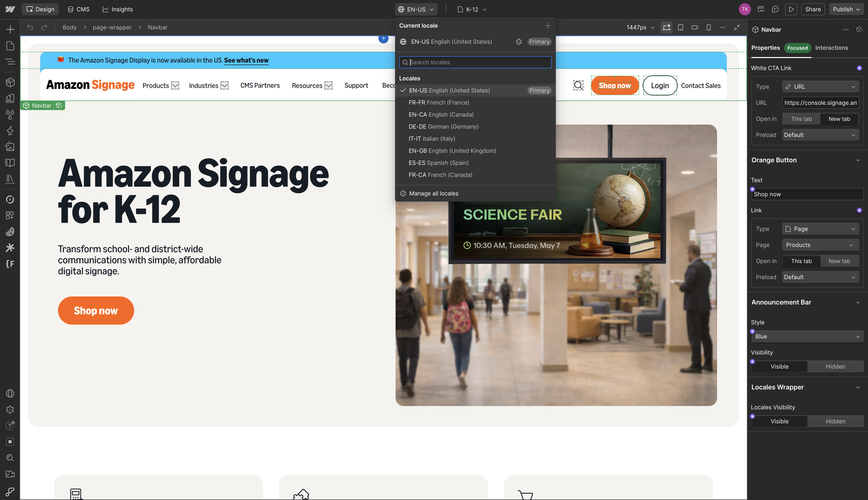This screenshot has width=868, height=500.
Task: Collapse the Orange Button section
Action: (857, 160)
